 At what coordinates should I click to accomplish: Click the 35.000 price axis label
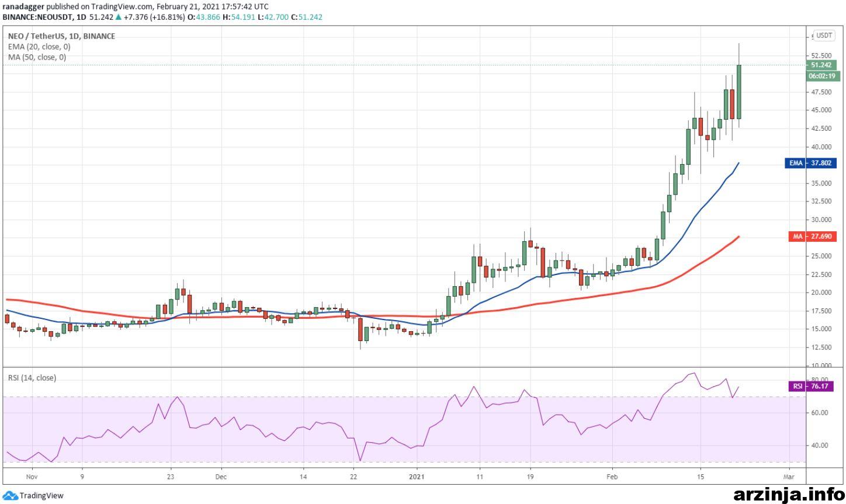tap(821, 183)
